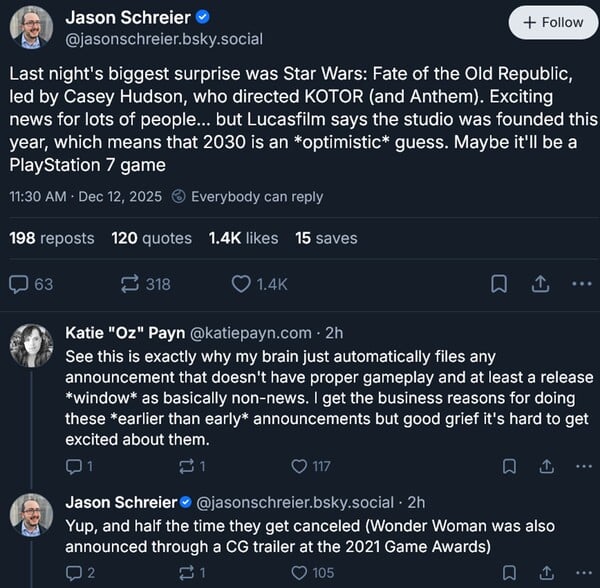The height and width of the screenshot is (588, 600).
Task: View the 198 reposts list
Action: pos(52,238)
